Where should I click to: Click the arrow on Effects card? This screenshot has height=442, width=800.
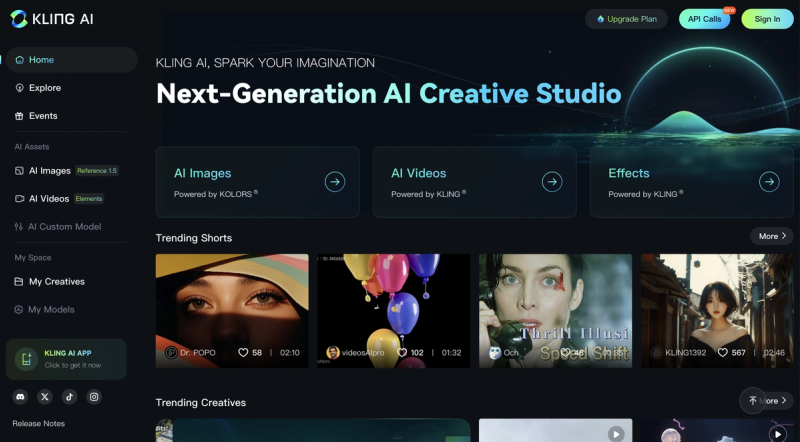[769, 182]
